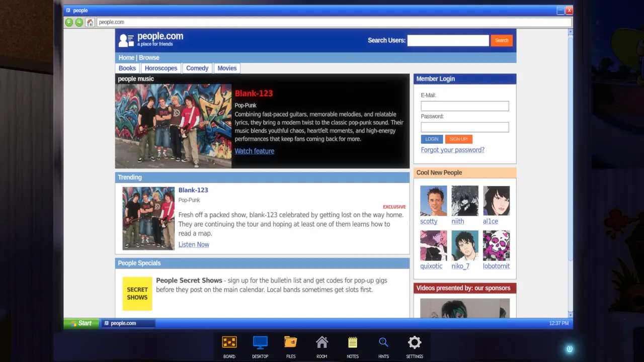Open the NOTES notepad icon

pos(353,342)
